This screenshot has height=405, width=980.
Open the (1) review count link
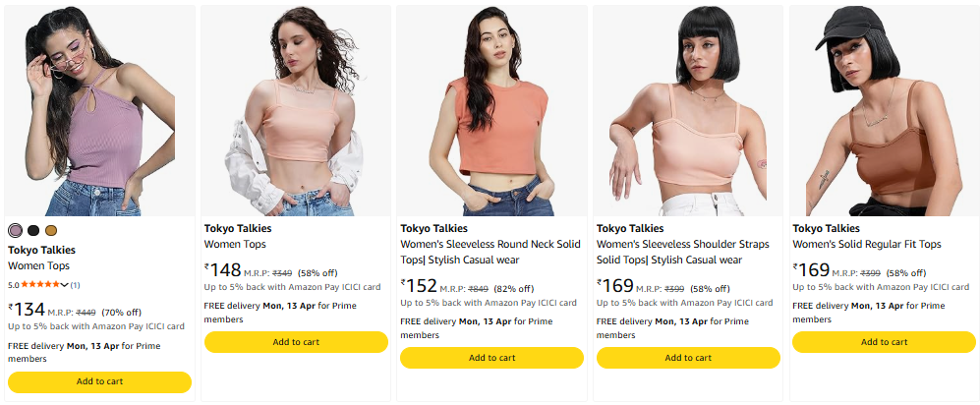click(75, 285)
